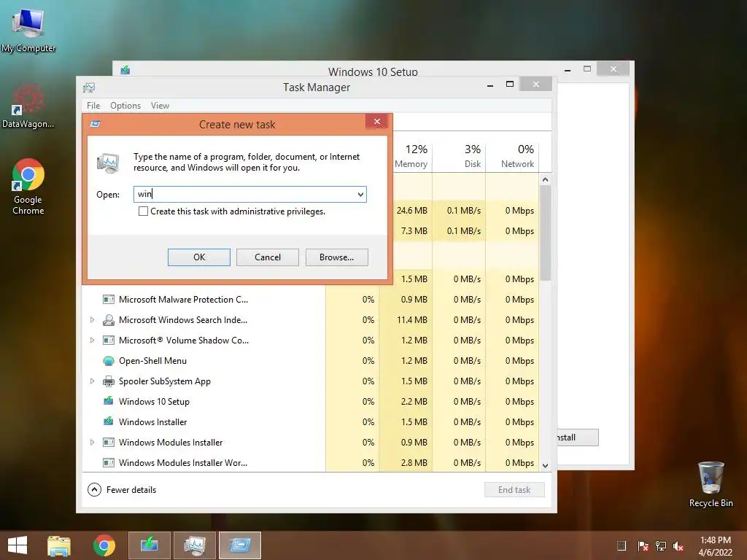Click the Action Center flag tray icon
Image resolution: width=747 pixels, height=560 pixels.
(643, 546)
